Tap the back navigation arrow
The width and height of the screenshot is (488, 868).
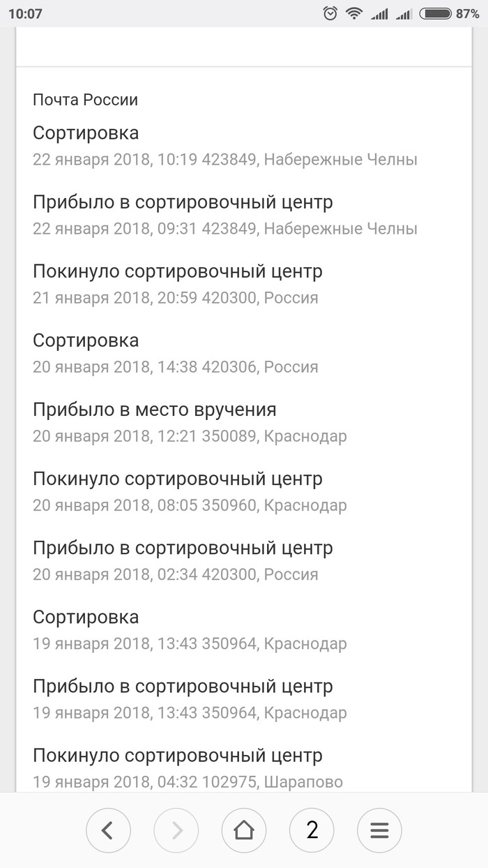click(x=108, y=830)
